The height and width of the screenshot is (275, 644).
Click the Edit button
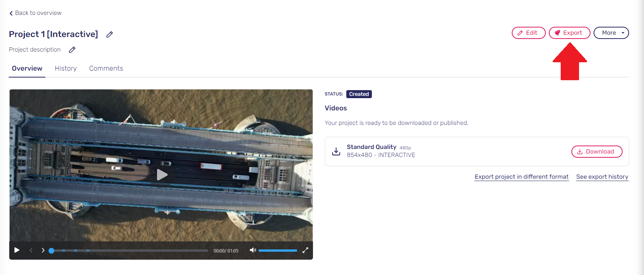pyautogui.click(x=529, y=33)
